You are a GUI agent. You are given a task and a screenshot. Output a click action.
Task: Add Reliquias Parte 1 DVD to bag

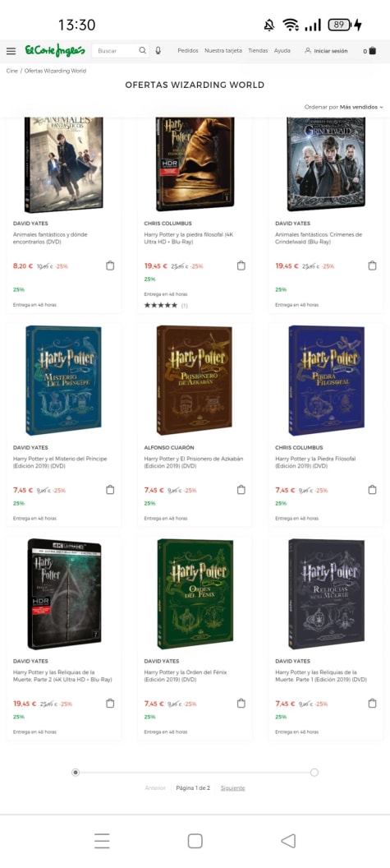(x=372, y=704)
